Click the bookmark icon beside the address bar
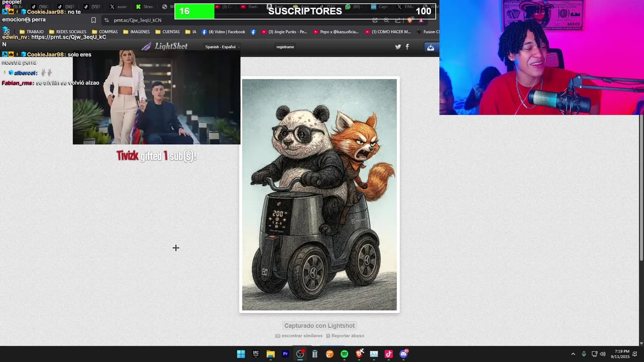Viewport: 644px width, 362px height. click(x=94, y=20)
